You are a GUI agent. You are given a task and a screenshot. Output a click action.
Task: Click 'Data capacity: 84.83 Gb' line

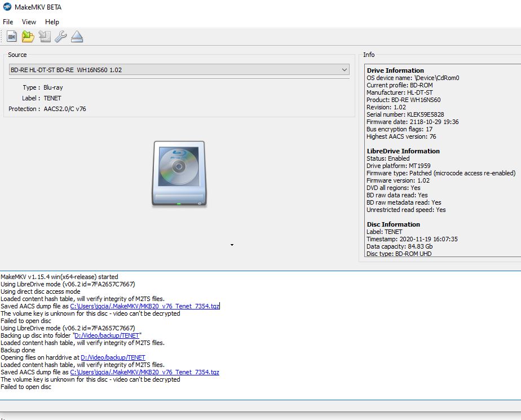coord(399,246)
